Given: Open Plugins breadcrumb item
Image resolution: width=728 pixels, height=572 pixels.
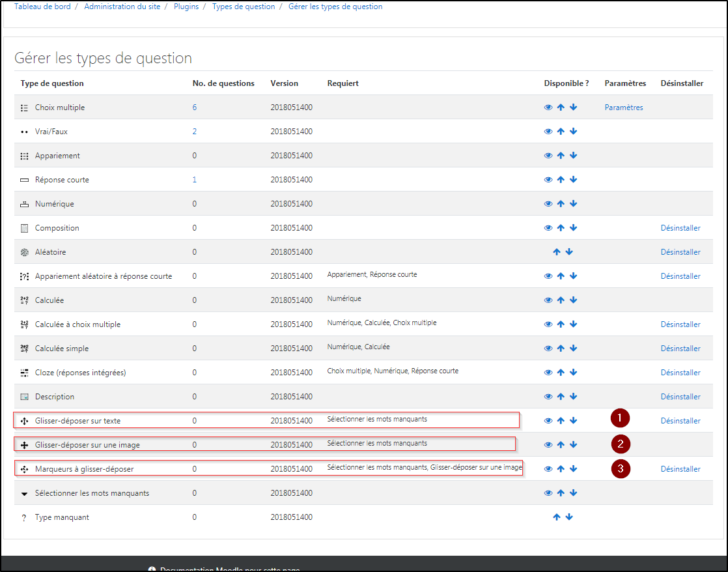Looking at the screenshot, I should 186,7.
